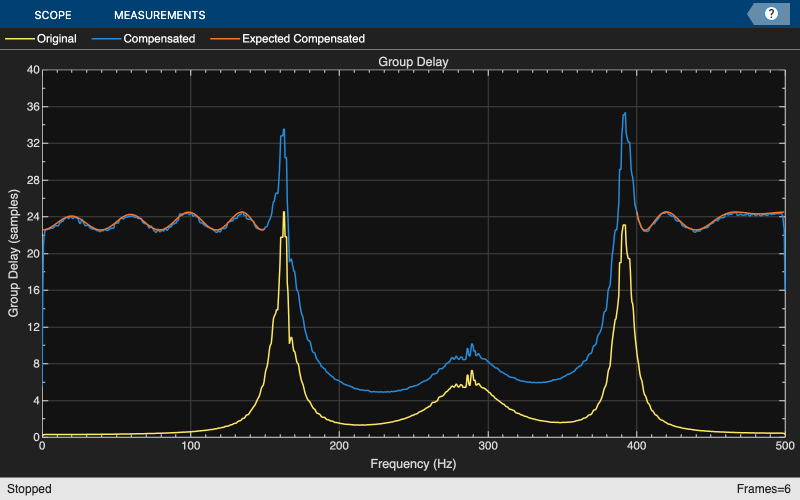This screenshot has width=800, height=500.
Task: Toggle the Expected Compensated legend entry
Action: [x=303, y=39]
